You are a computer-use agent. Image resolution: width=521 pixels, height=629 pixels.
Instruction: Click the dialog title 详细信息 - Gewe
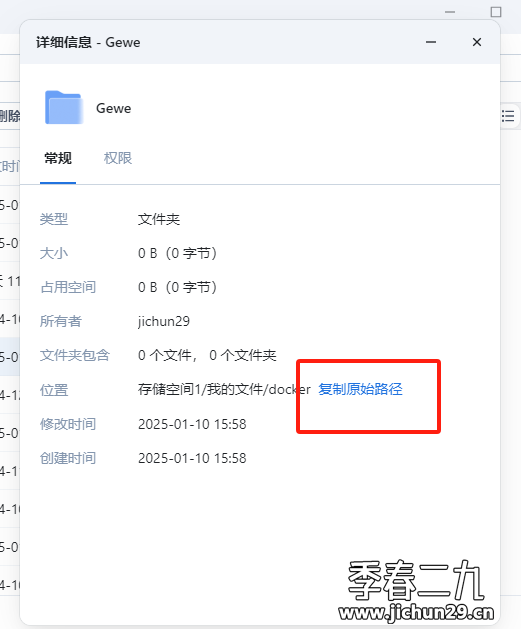tap(88, 43)
